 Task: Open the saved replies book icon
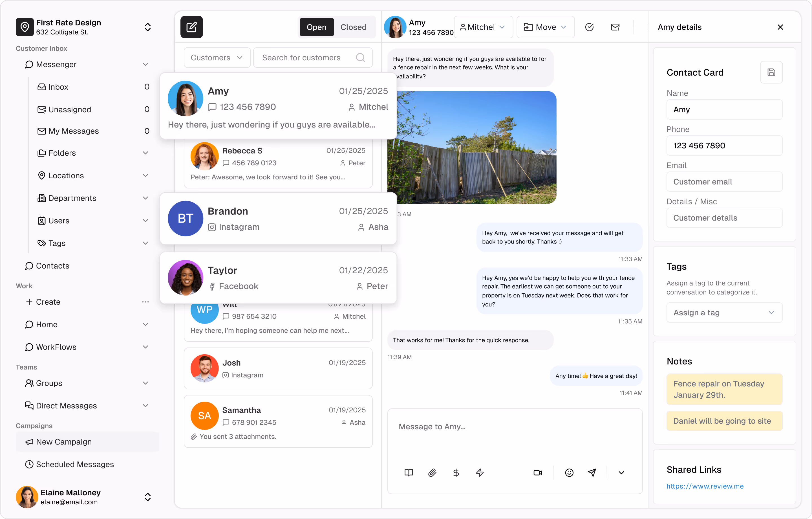(409, 472)
